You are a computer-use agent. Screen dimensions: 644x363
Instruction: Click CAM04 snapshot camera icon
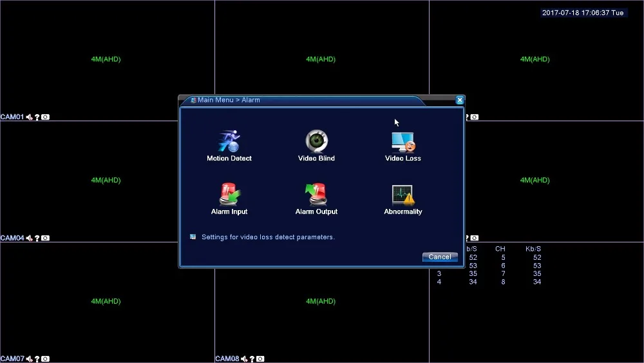[45, 238]
